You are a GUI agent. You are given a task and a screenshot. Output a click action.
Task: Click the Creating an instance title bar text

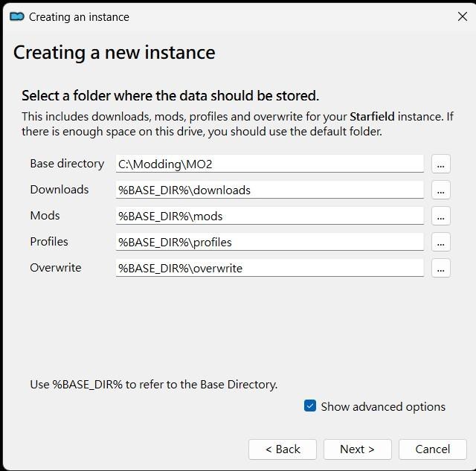pyautogui.click(x=79, y=16)
